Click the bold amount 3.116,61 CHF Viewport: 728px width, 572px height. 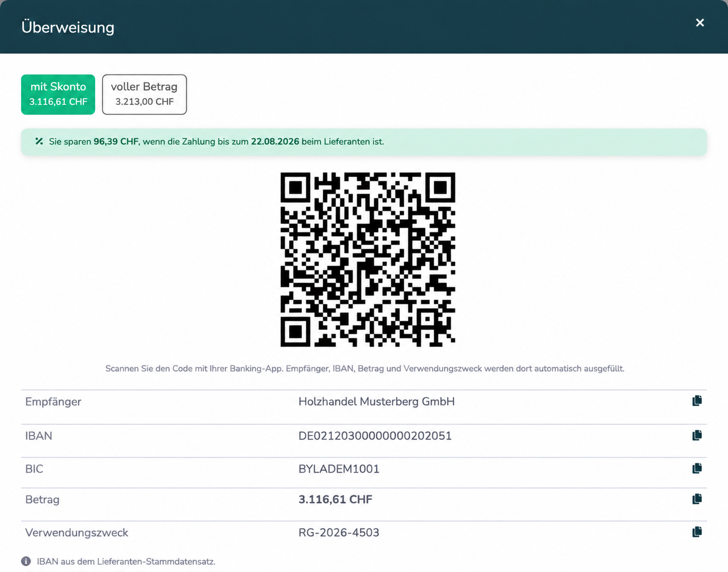click(x=335, y=500)
